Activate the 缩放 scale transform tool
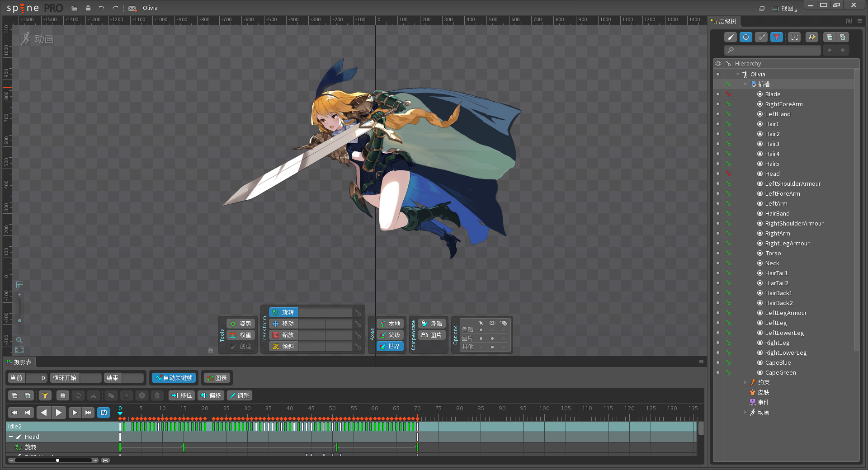868x470 pixels. (x=283, y=335)
